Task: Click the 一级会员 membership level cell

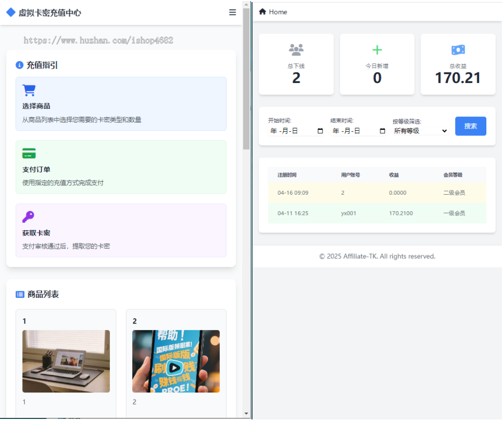Action: 455,214
